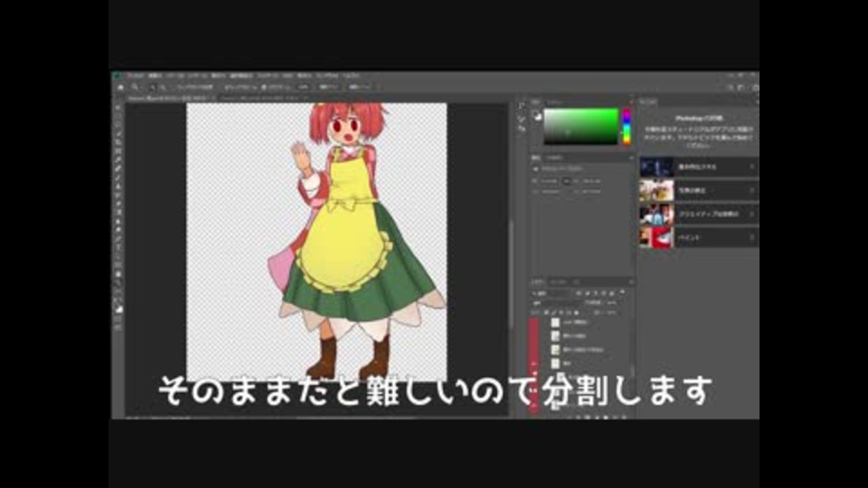Open the workspace switcher icon at top right

click(x=741, y=88)
